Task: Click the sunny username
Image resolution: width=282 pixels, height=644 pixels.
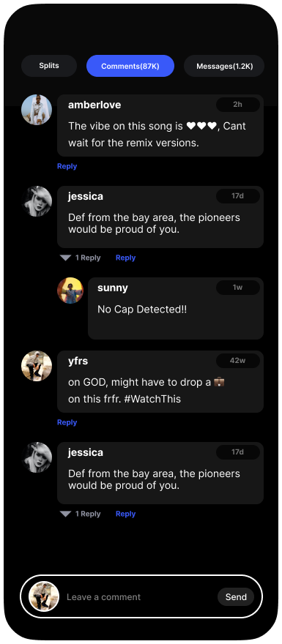Action: tap(113, 288)
